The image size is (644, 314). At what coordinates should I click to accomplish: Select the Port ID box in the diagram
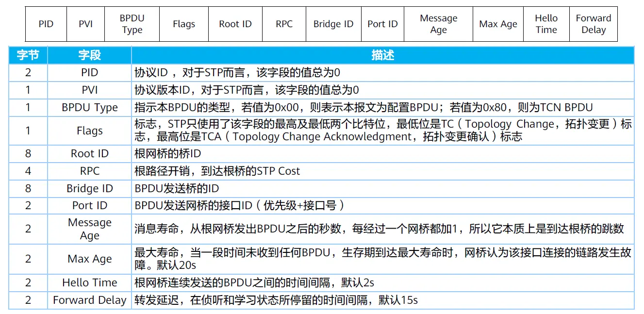(382, 24)
